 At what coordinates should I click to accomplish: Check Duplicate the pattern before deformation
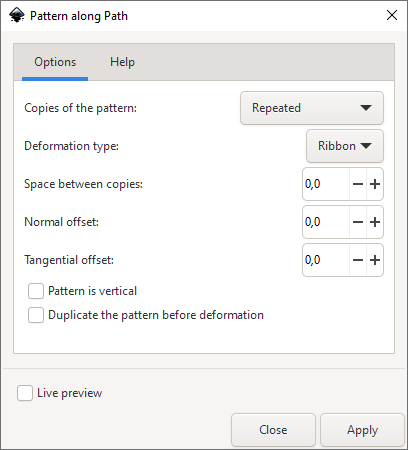36,315
